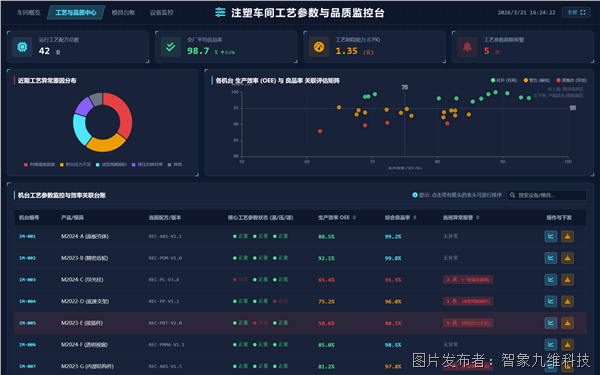600x375 pixels.
Task: Click the orange dispatch icon for IM-002
Action: pos(567,258)
